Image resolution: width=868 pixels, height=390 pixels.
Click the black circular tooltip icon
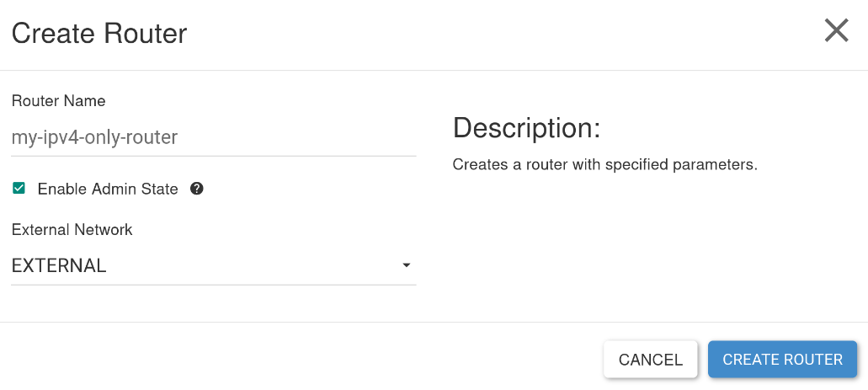[196, 189]
